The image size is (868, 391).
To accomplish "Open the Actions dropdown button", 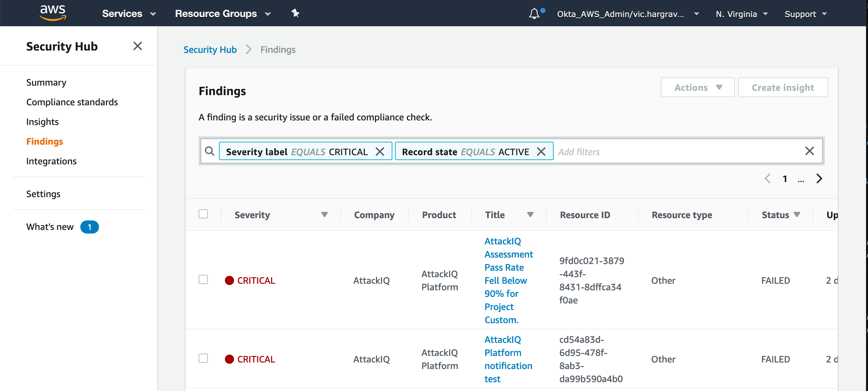I will click(x=698, y=88).
